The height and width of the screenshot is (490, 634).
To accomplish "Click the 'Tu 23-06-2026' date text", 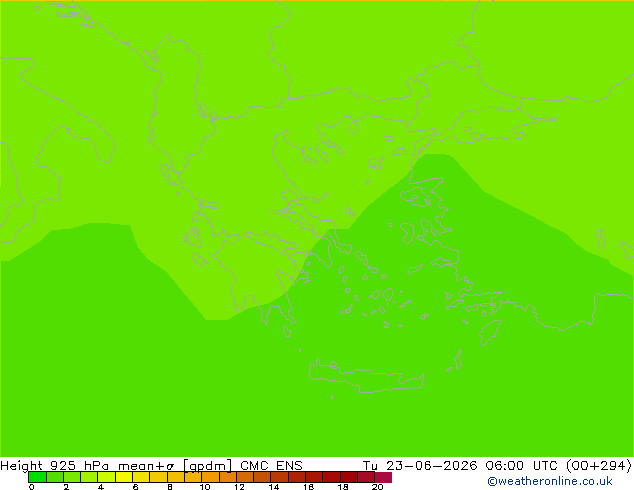I will click(x=420, y=465).
